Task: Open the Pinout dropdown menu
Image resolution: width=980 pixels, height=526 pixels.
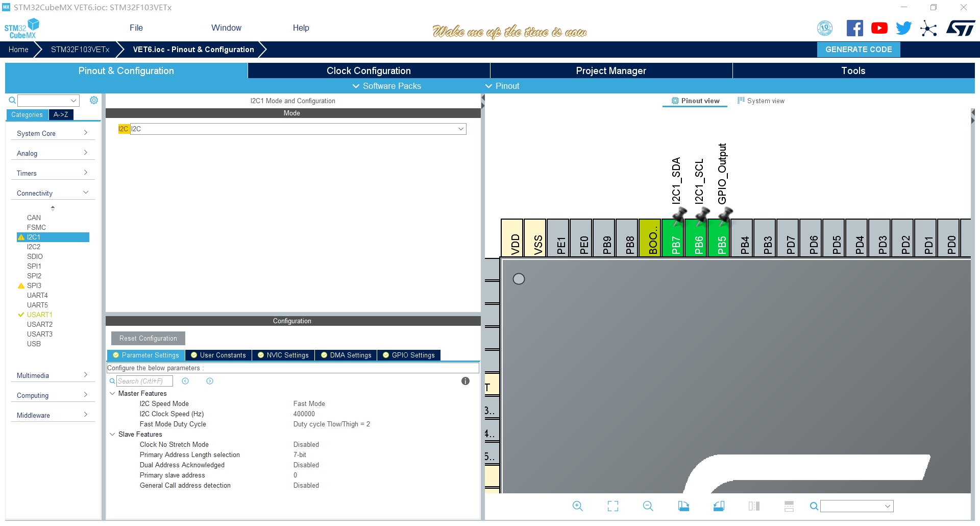Action: (x=502, y=86)
